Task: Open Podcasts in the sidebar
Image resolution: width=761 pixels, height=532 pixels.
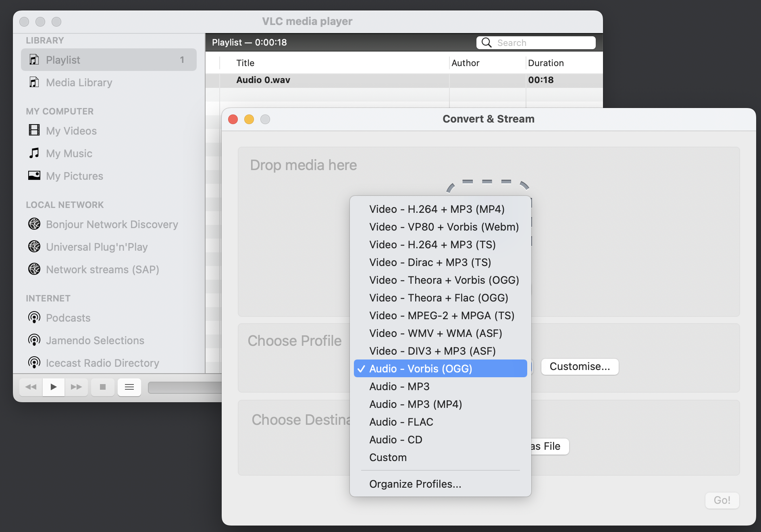Action: pos(109,318)
